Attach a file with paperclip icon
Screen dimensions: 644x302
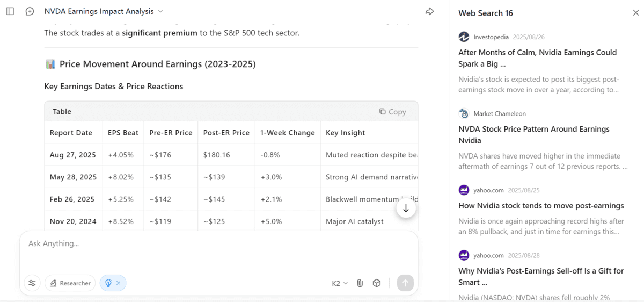point(360,283)
